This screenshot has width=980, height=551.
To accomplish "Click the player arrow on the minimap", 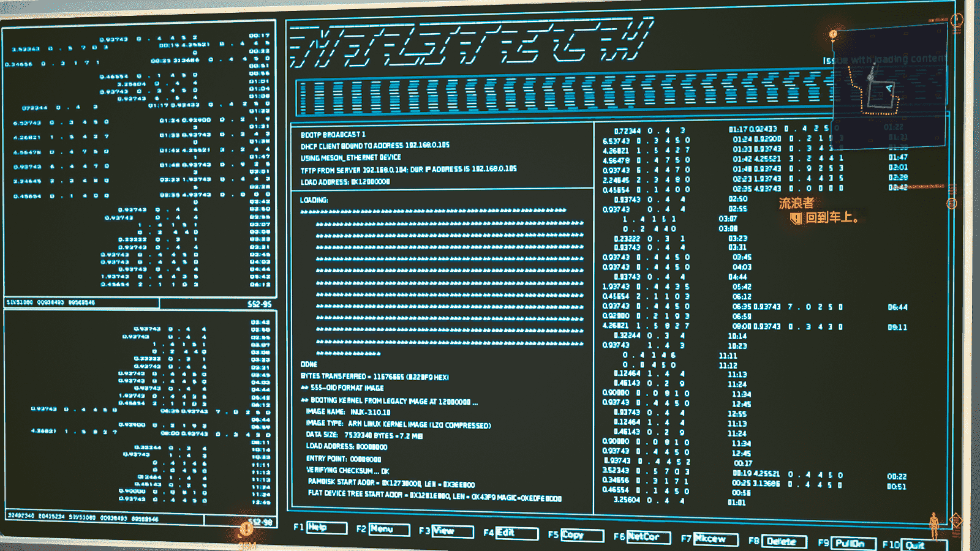I will pos(889,89).
